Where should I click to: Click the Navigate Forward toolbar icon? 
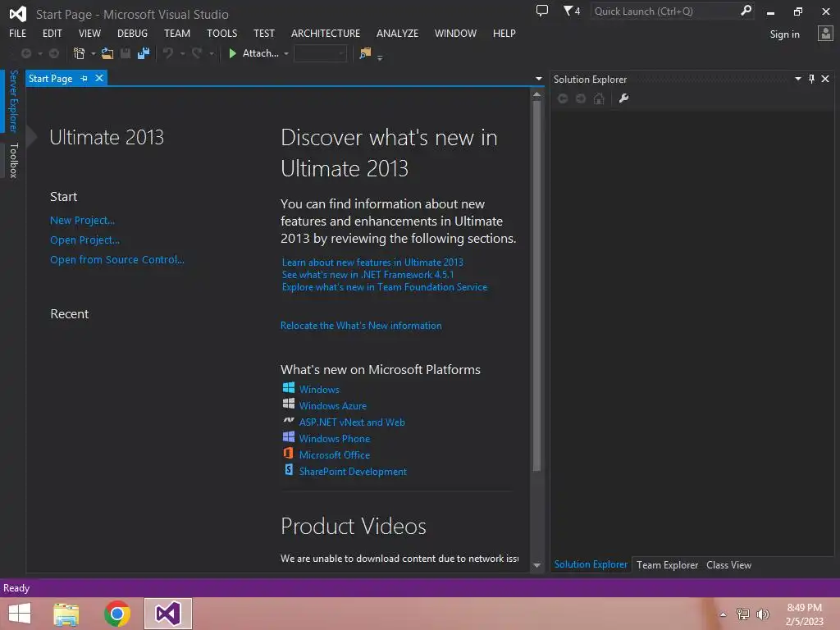click(54, 53)
